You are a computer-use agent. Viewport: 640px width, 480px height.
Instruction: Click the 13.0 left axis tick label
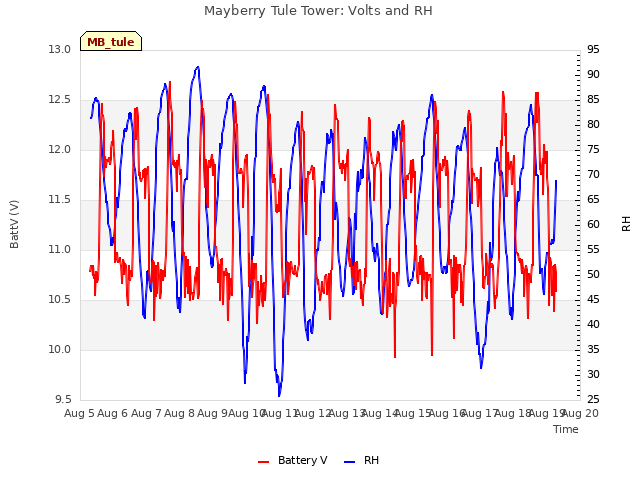pos(59,49)
